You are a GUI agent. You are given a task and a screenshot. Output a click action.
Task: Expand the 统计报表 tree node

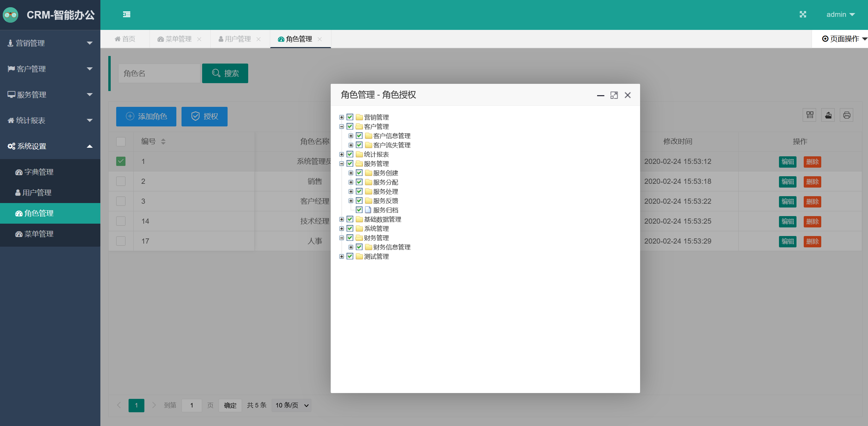(341, 154)
